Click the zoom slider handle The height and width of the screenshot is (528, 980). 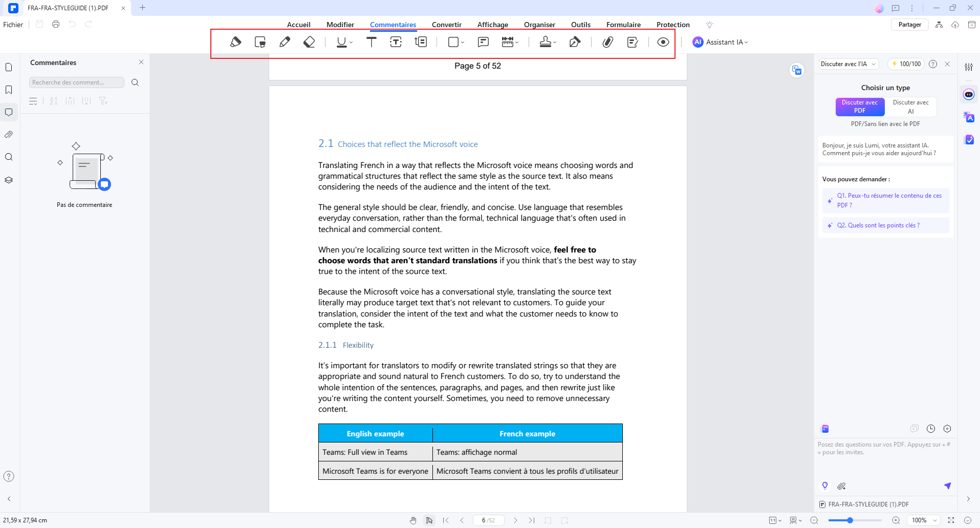[x=850, y=520]
